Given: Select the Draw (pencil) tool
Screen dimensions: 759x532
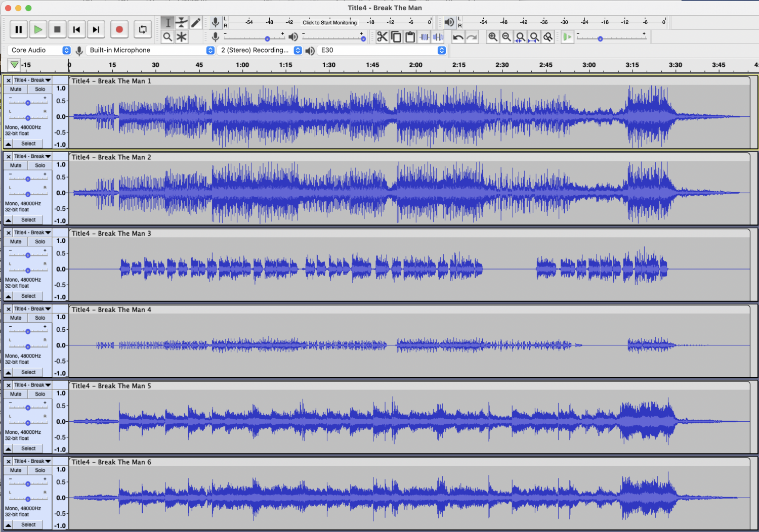Looking at the screenshot, I should point(195,23).
